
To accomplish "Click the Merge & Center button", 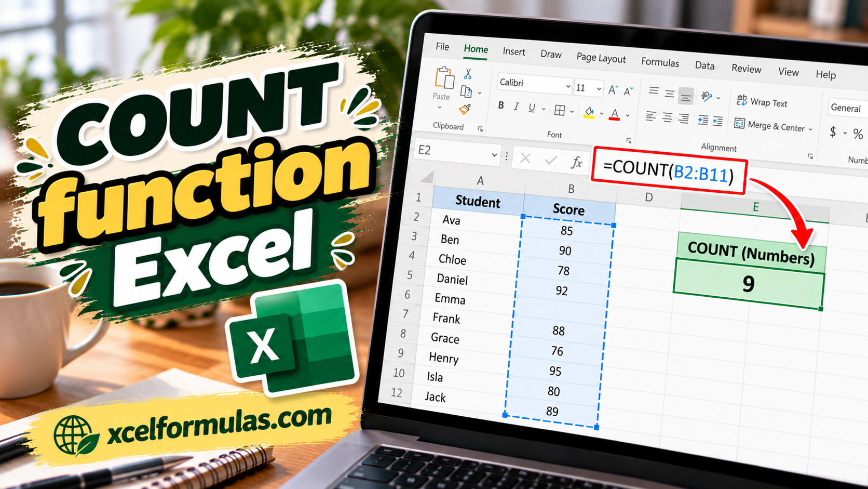I will (770, 125).
